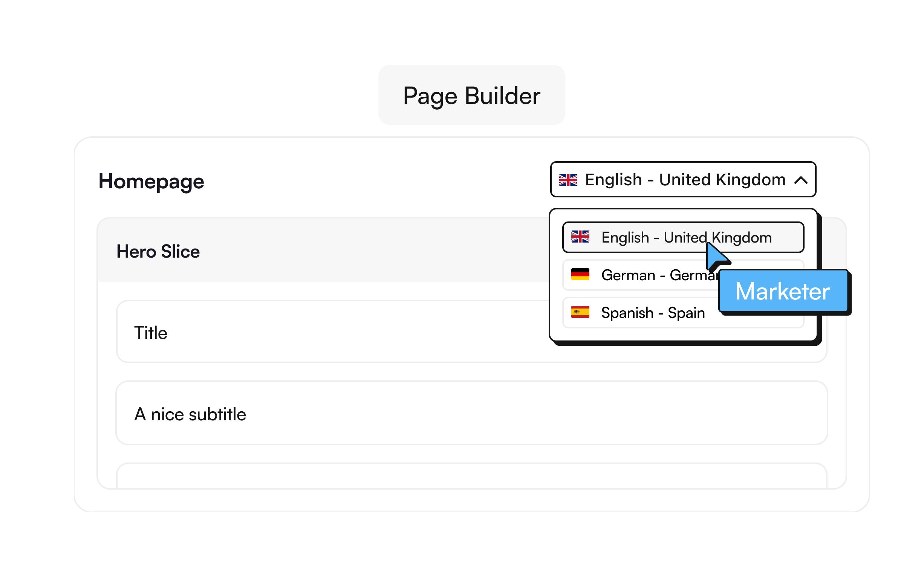The width and height of the screenshot is (924, 577).
Task: Click the blue cursor arrow pointer
Action: 716,256
